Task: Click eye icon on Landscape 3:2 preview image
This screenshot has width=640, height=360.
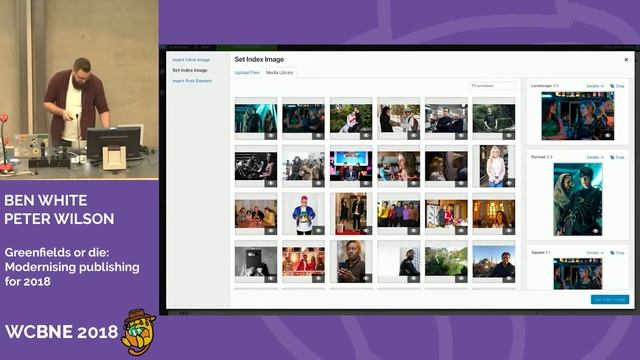Action: (x=608, y=136)
